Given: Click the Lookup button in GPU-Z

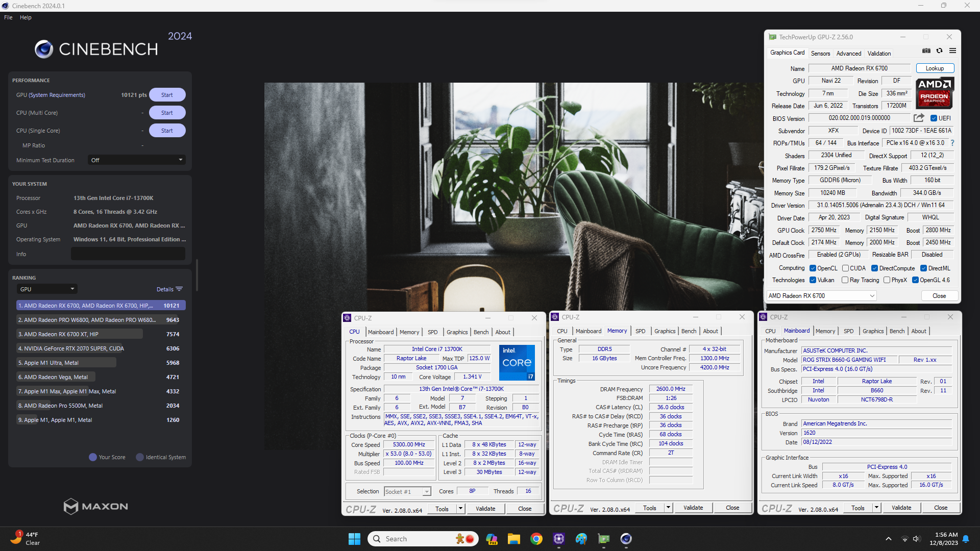Looking at the screenshot, I should pyautogui.click(x=935, y=68).
